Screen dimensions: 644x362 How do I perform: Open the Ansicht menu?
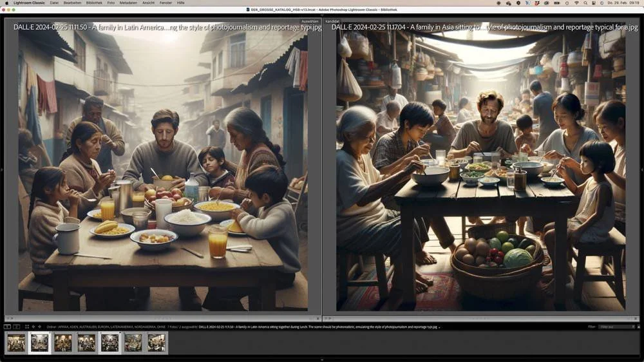148,3
